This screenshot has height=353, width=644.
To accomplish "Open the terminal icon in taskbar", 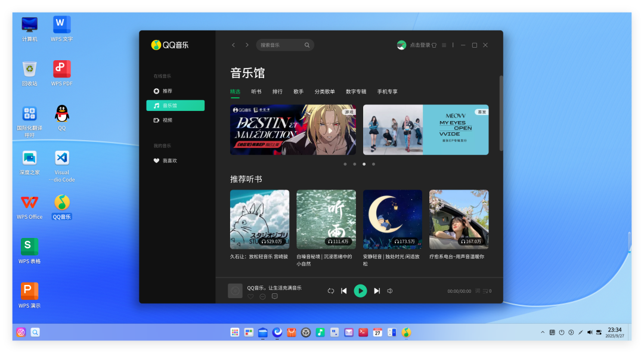I will pos(363,333).
